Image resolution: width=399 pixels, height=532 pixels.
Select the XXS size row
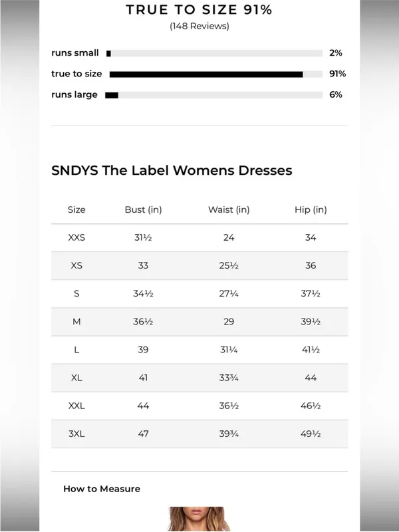199,237
